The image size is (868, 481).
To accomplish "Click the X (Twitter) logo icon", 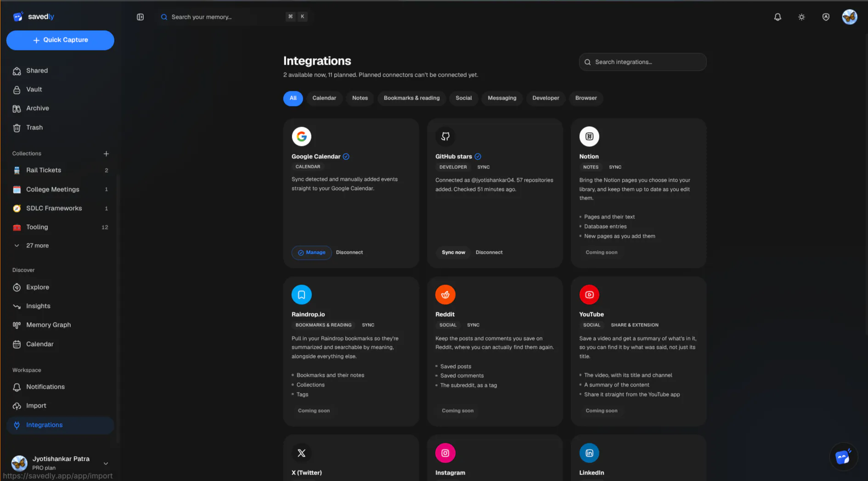I will tap(301, 453).
